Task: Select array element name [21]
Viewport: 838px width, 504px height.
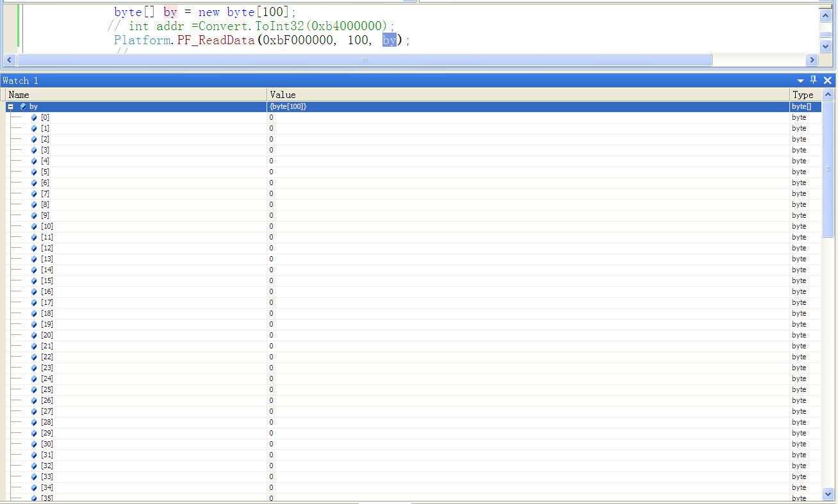Action: (47, 346)
